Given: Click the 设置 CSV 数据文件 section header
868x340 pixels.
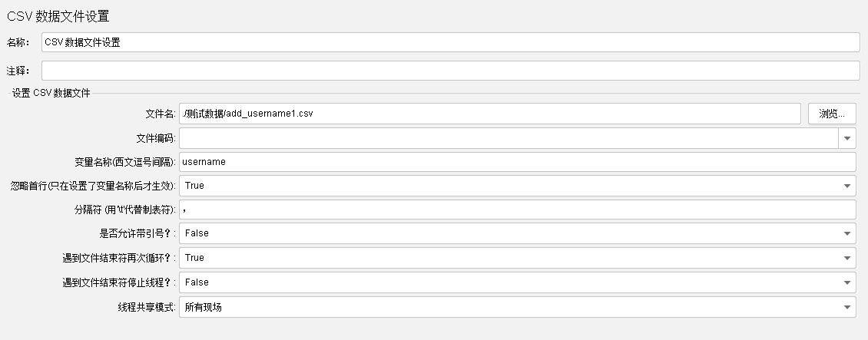Looking at the screenshot, I should point(51,94).
